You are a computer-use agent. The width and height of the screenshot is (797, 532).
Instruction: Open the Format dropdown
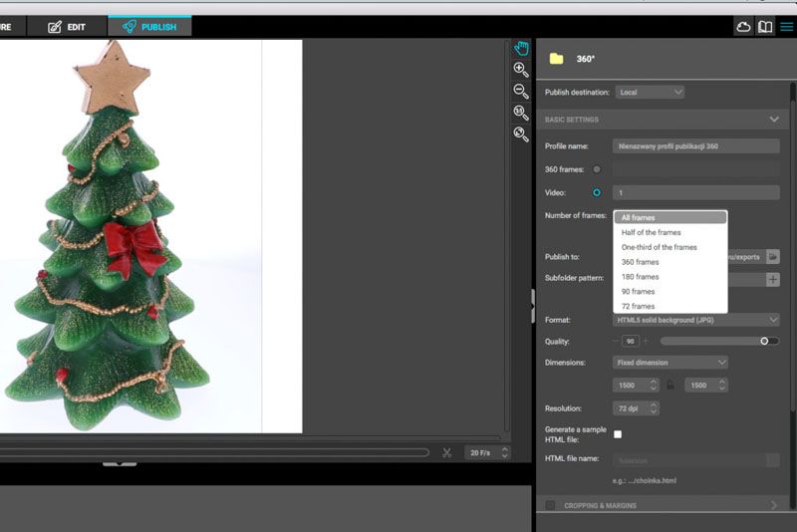[696, 320]
